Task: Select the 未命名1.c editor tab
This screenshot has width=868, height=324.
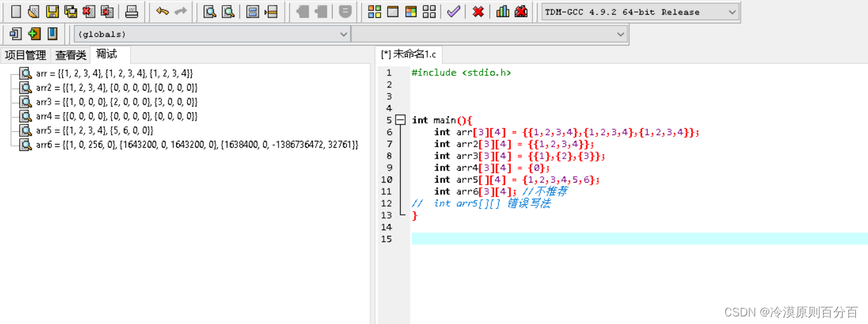Action: pyautogui.click(x=408, y=55)
